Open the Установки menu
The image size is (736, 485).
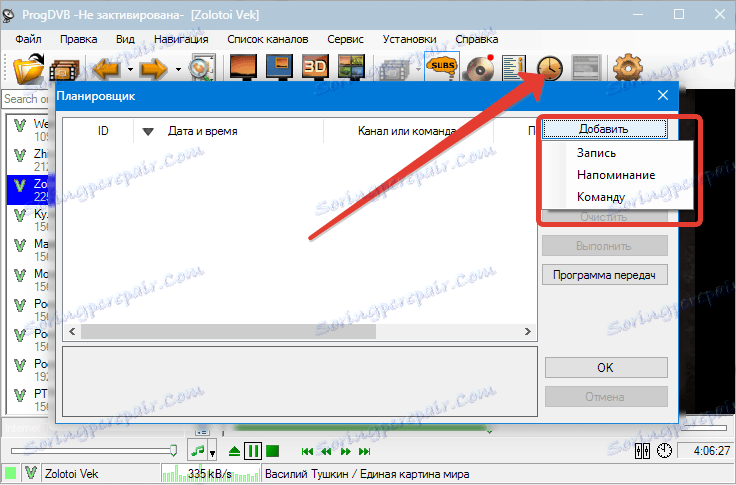click(409, 39)
